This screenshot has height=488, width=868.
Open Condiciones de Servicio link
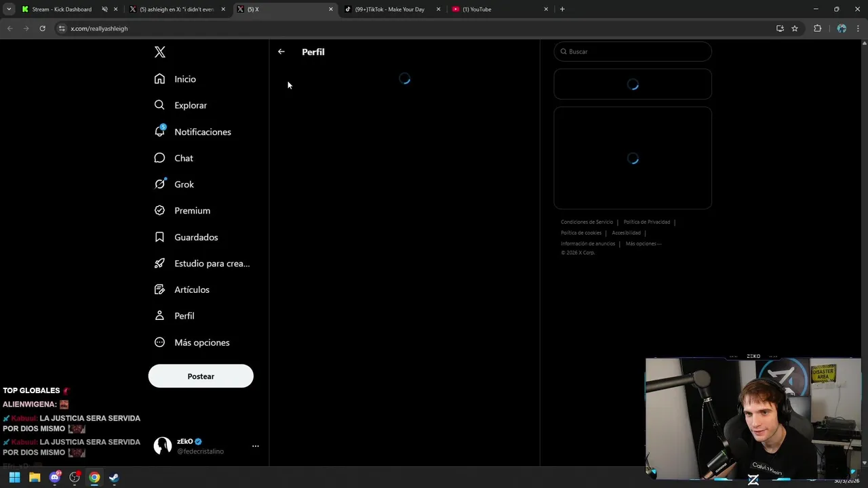coord(587,222)
